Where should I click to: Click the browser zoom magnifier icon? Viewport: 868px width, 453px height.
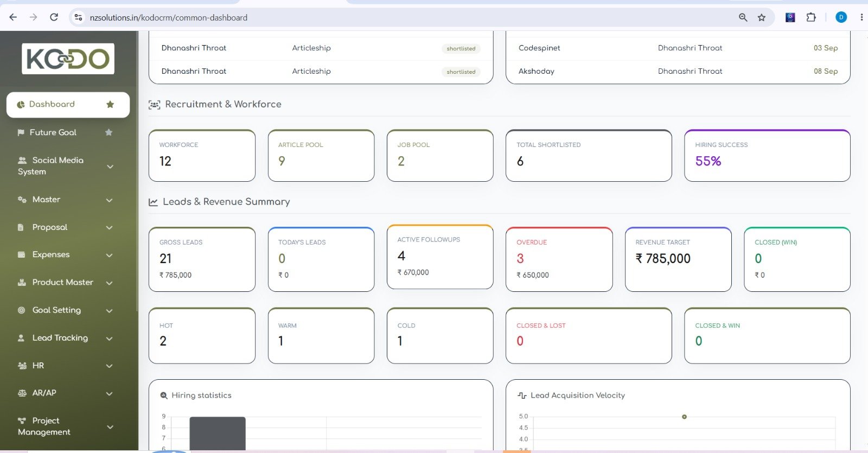click(743, 17)
